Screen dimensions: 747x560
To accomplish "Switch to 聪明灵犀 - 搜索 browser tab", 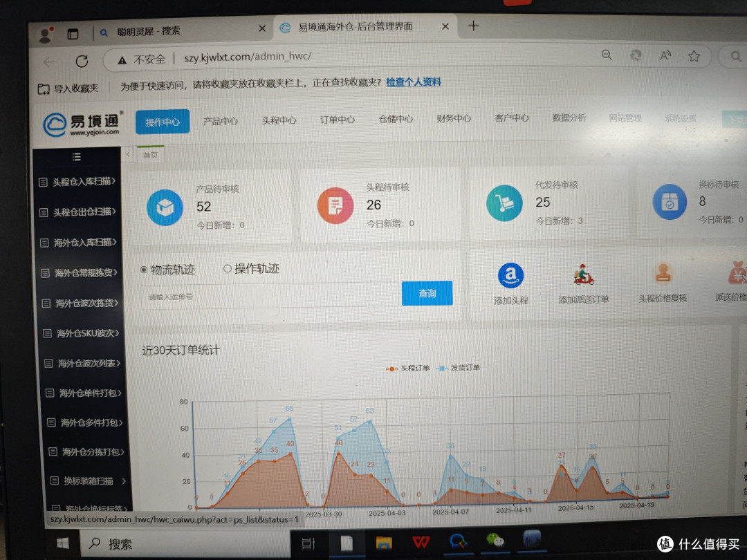I will pos(182,31).
